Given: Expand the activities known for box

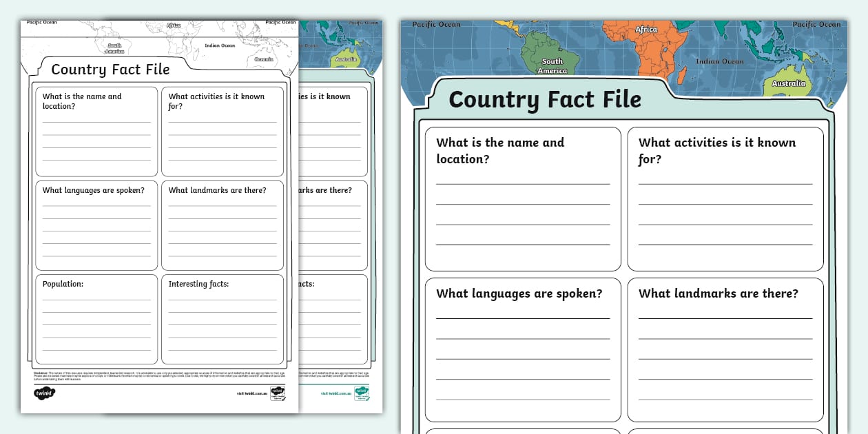Looking at the screenshot, I should [x=725, y=198].
